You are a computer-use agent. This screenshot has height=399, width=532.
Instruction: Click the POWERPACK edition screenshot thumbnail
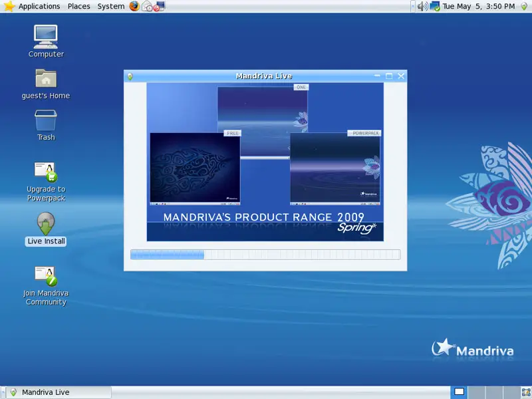point(335,169)
